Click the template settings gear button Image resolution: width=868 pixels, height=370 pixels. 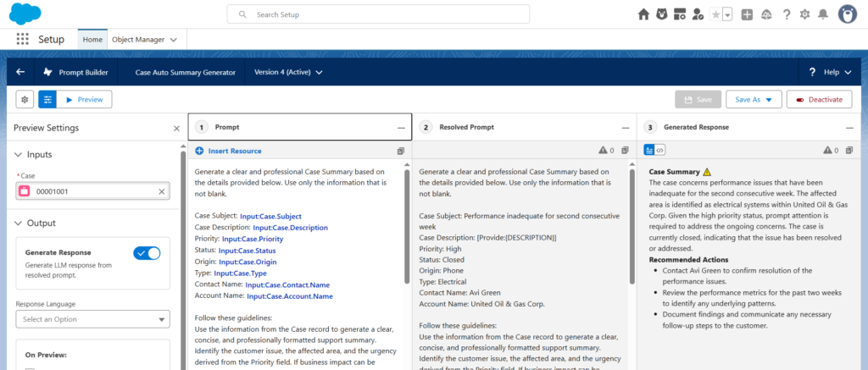[25, 100]
